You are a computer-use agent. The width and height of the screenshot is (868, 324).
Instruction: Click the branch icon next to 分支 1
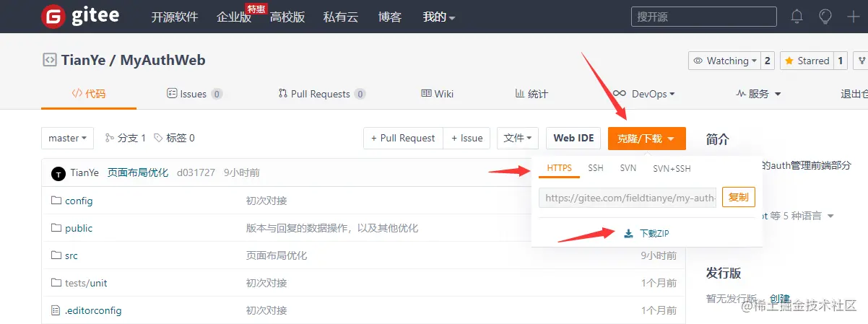(x=110, y=138)
